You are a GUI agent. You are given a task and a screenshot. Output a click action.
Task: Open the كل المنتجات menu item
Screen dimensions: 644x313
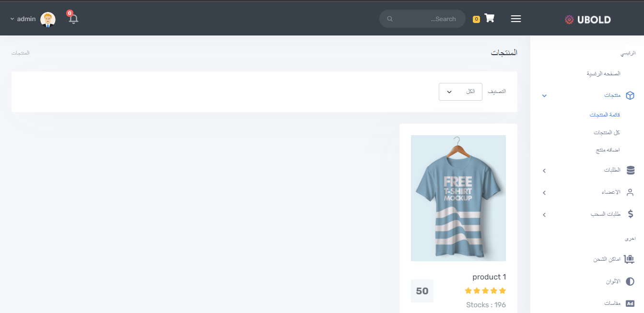607,132
